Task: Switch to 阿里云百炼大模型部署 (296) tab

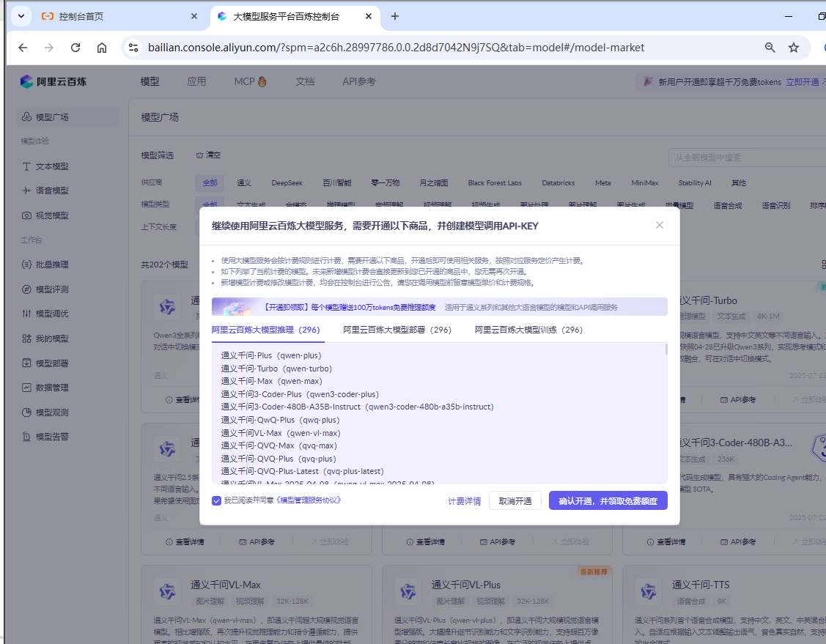Action: tap(397, 330)
